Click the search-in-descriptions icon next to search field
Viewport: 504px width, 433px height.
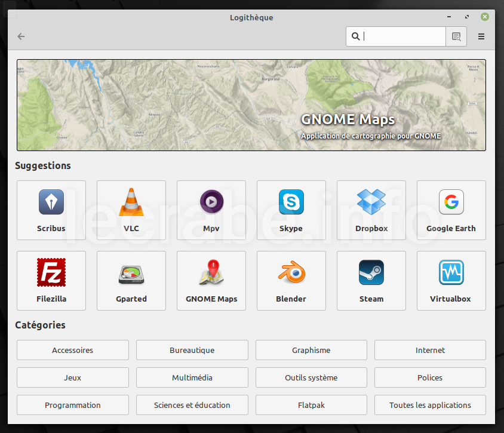[x=456, y=36]
